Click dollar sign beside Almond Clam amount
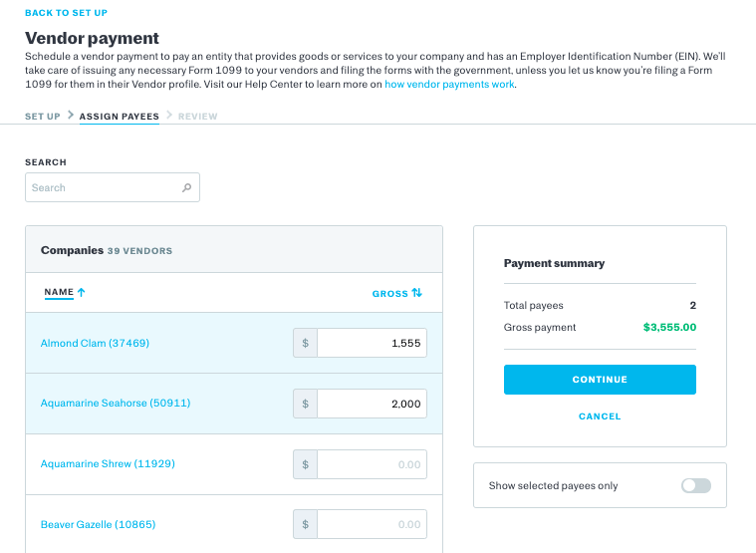Screen dimensions: 756x553 click(x=305, y=343)
